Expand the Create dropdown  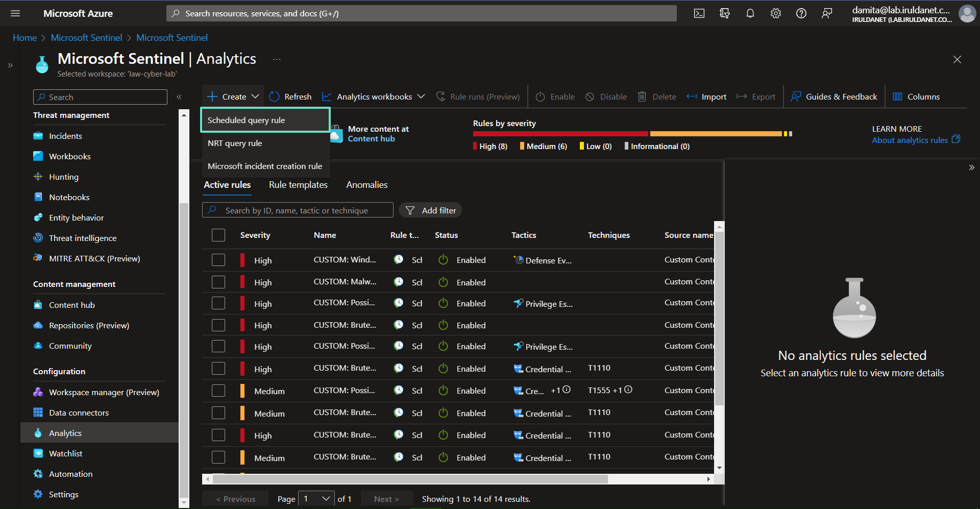(x=233, y=96)
